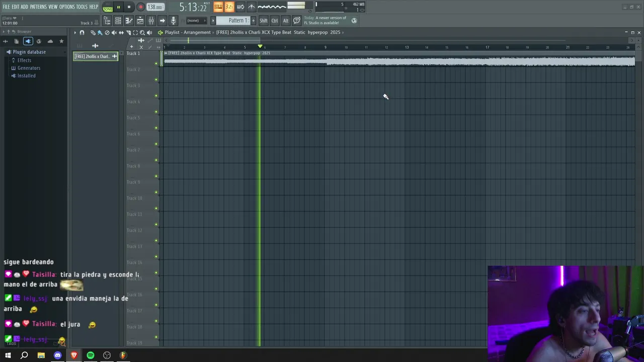Click the microphone recording icon

click(173, 21)
